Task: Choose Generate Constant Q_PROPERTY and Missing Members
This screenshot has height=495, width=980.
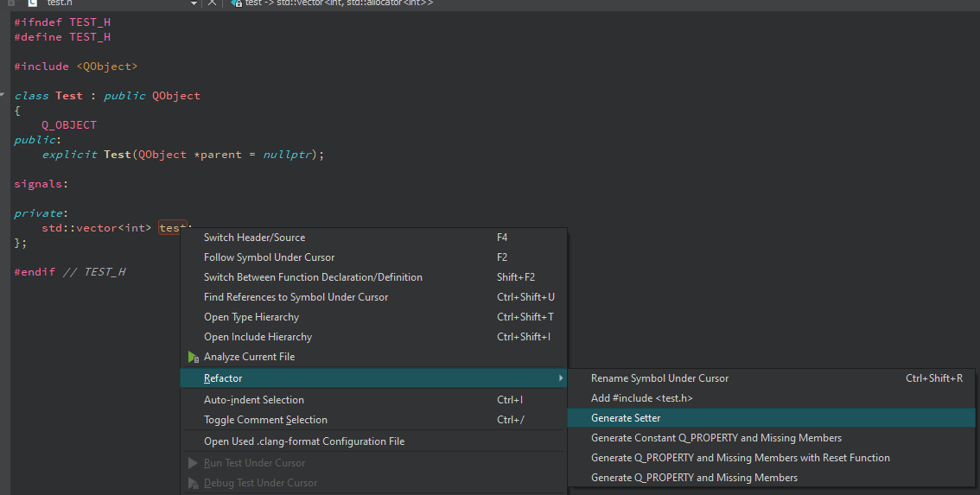Action: point(716,438)
